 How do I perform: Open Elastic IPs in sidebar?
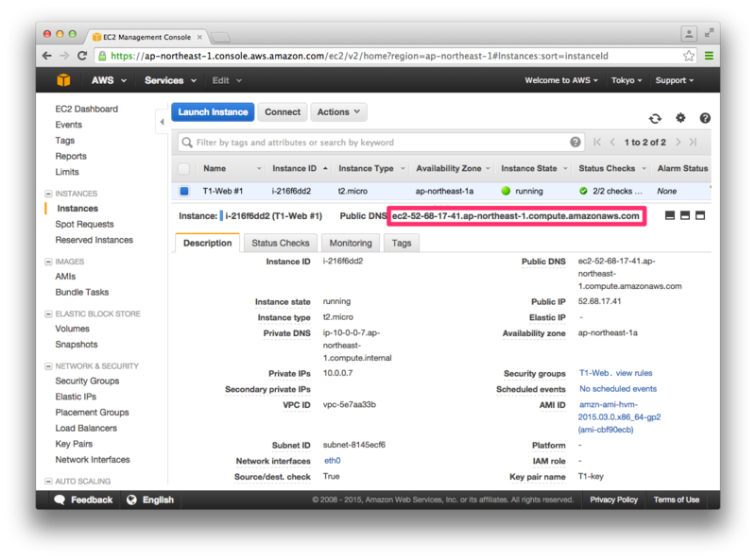(x=76, y=397)
